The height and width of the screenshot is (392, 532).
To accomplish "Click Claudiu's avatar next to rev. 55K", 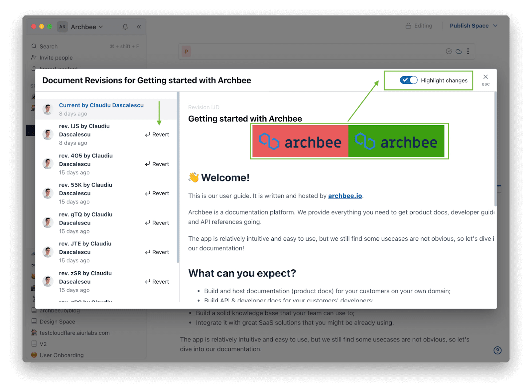I will coord(48,193).
